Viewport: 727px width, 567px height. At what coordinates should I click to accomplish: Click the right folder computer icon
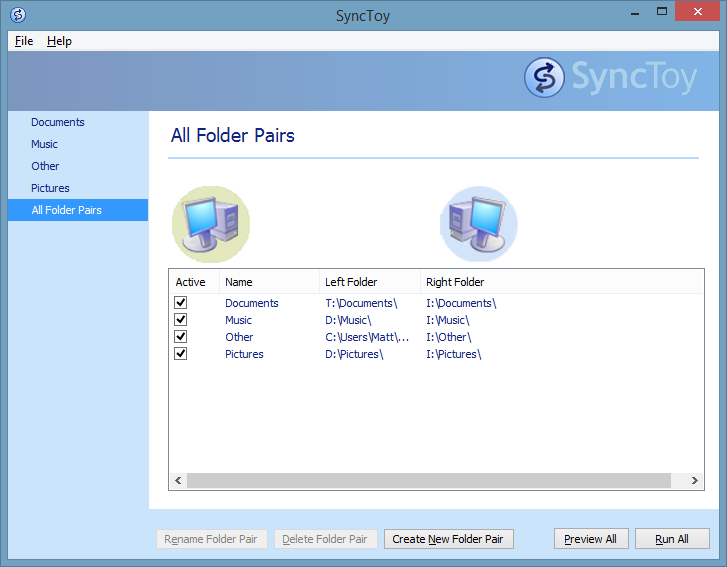(x=478, y=224)
